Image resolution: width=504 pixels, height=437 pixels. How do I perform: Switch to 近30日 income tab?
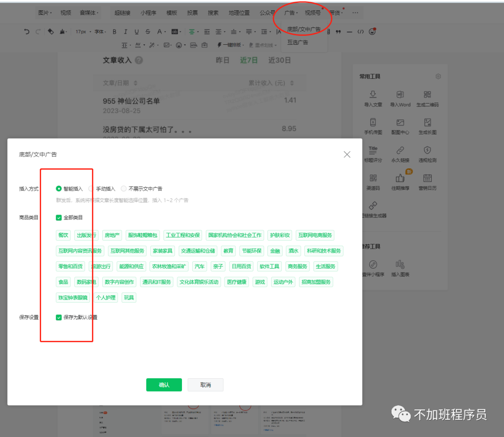280,60
